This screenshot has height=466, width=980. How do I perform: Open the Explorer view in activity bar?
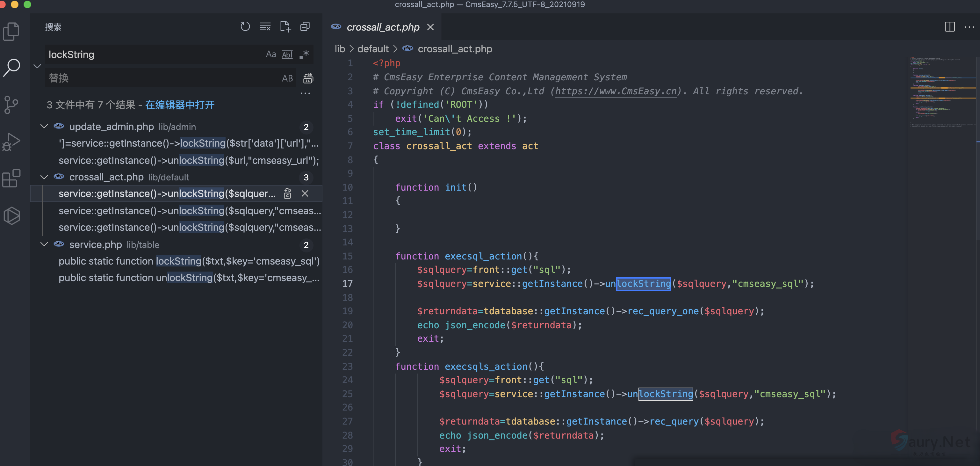11,31
